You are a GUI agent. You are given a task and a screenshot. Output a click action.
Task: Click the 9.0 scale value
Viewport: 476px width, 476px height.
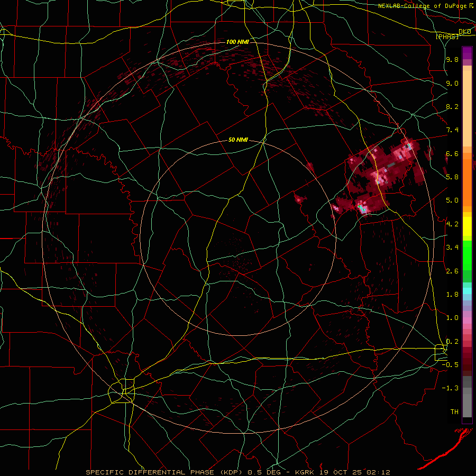coord(452,83)
